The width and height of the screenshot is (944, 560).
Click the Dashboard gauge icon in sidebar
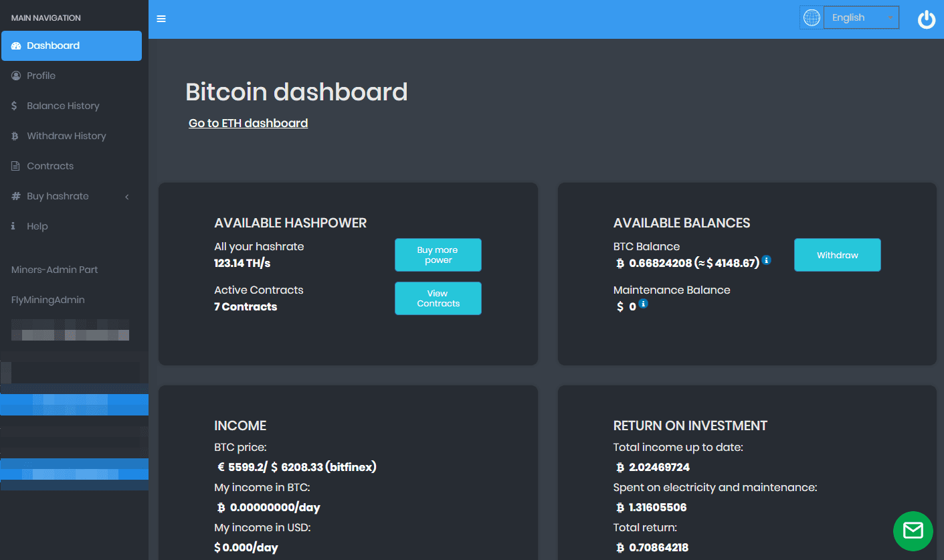pos(16,45)
